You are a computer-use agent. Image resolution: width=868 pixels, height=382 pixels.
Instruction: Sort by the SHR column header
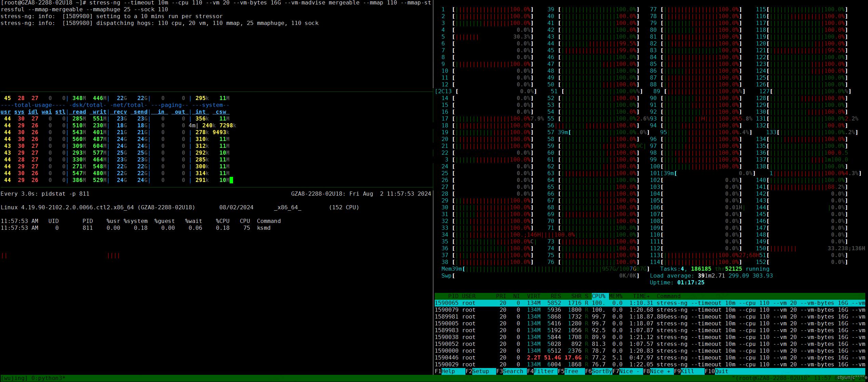[x=576, y=296]
